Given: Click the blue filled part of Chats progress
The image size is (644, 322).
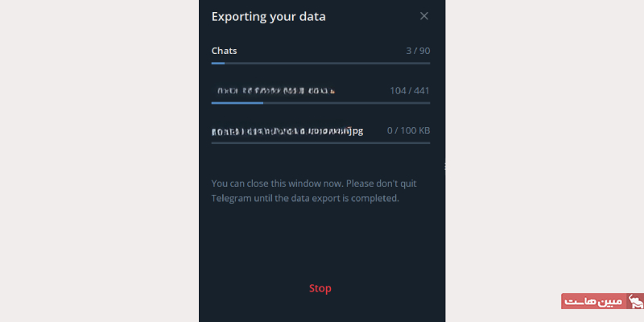Looking at the screenshot, I should tap(218, 64).
